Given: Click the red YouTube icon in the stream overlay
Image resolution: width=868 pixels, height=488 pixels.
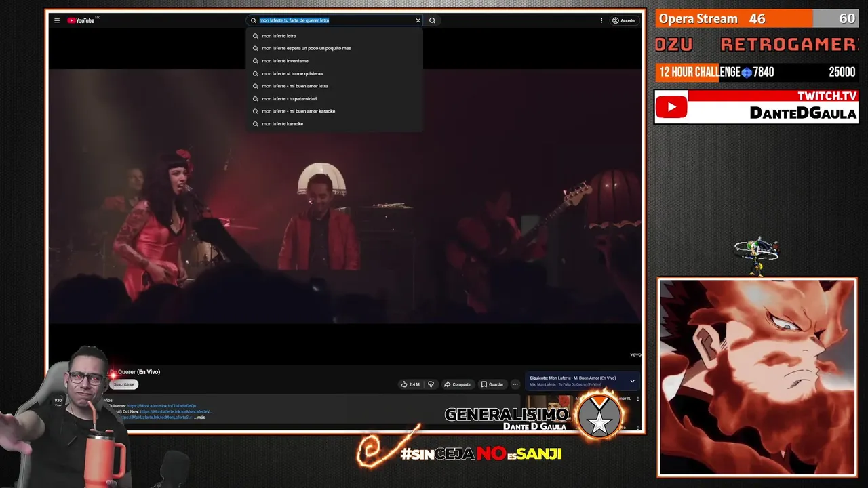Looking at the screenshot, I should click(x=671, y=107).
